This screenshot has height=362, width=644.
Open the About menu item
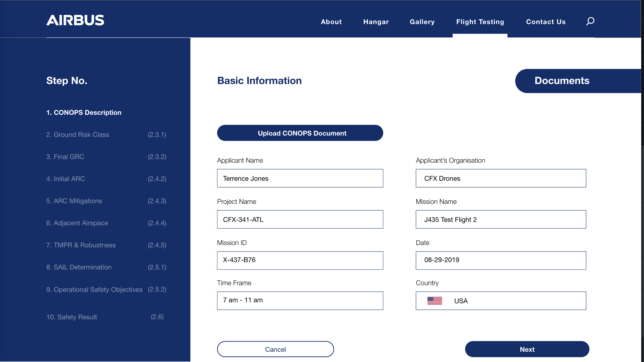click(x=331, y=22)
